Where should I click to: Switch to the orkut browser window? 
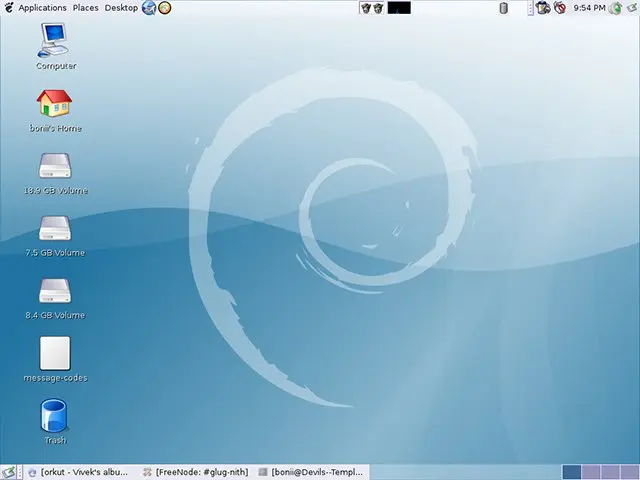(80, 472)
